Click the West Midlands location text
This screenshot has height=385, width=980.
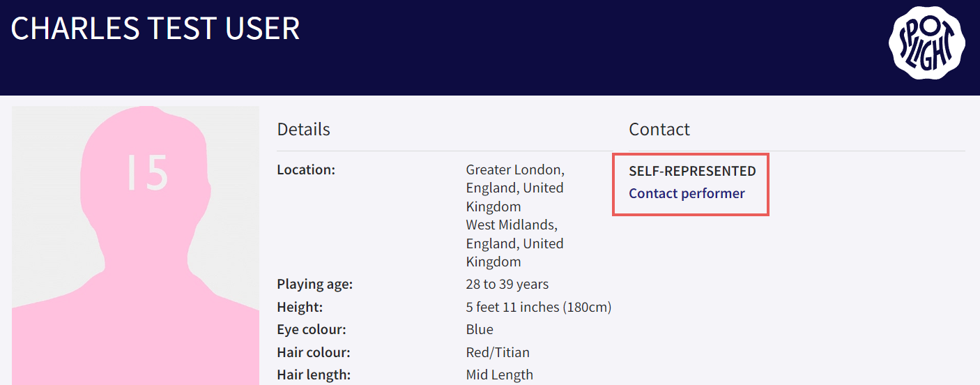click(x=515, y=243)
